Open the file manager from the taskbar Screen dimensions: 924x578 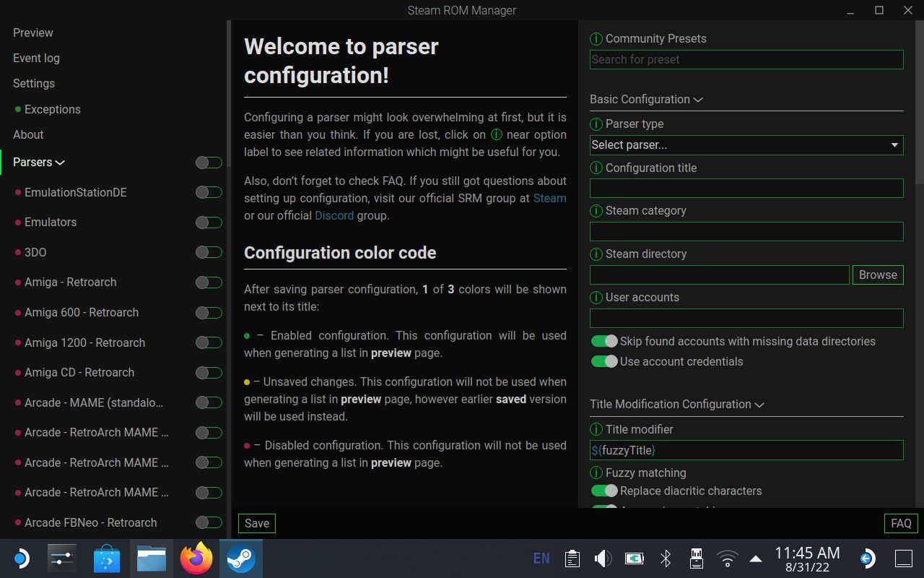(152, 558)
